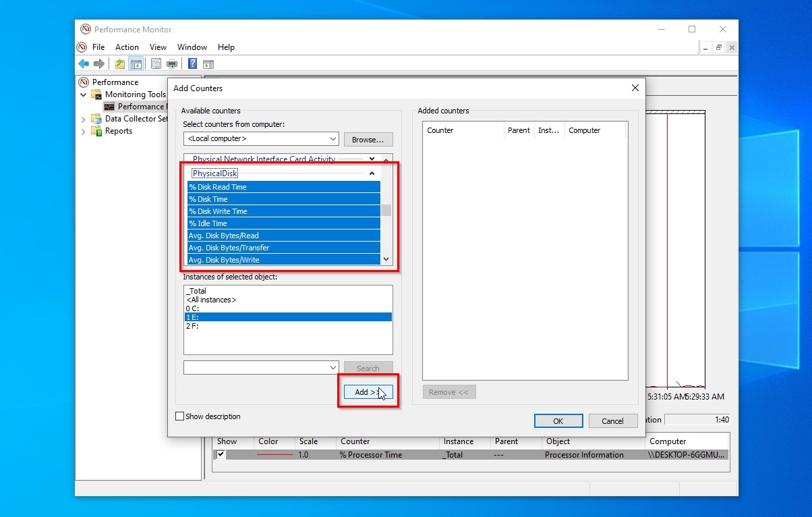Viewport: 812px width, 517px height.
Task: Select the 2 F: disk instance
Action: point(288,326)
